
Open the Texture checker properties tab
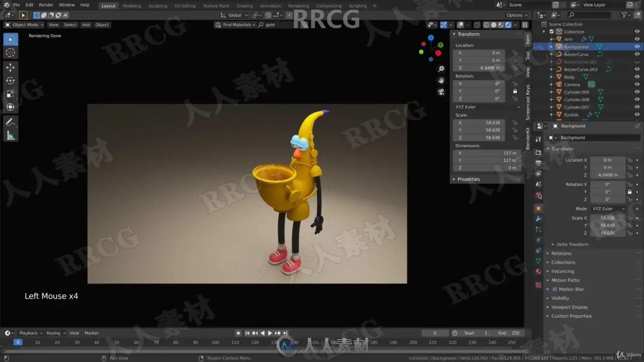tap(538, 285)
